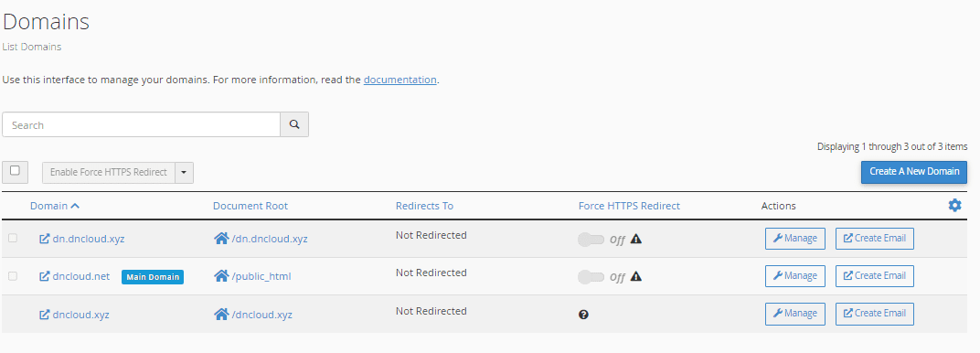Check the select-all domains checkbox

(15, 171)
